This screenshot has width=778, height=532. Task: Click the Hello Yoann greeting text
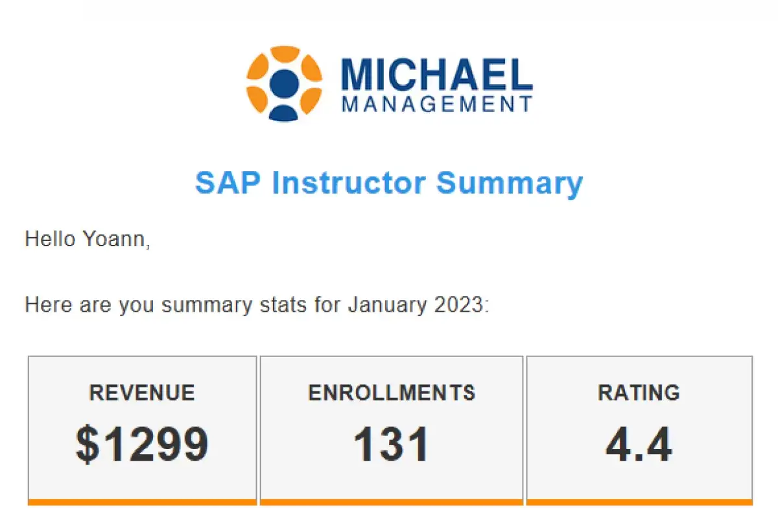(88, 239)
